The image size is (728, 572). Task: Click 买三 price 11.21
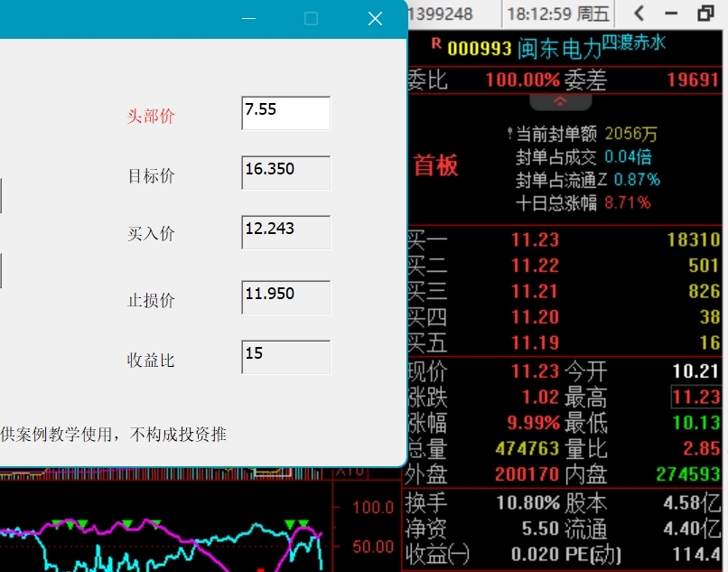[535, 291]
